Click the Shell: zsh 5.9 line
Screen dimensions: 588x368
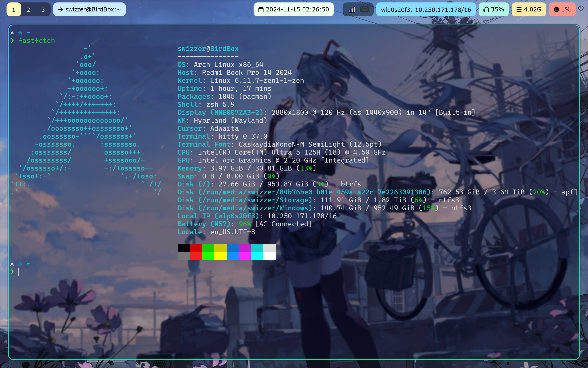206,104
